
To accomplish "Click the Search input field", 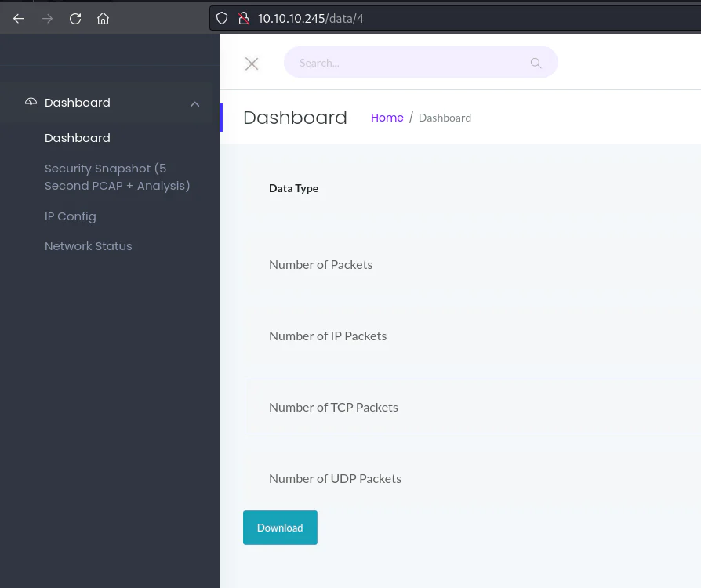I will [421, 62].
